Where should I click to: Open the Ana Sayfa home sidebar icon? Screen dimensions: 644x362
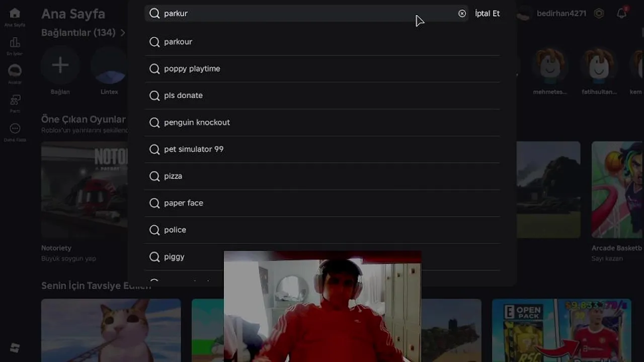[x=15, y=14]
